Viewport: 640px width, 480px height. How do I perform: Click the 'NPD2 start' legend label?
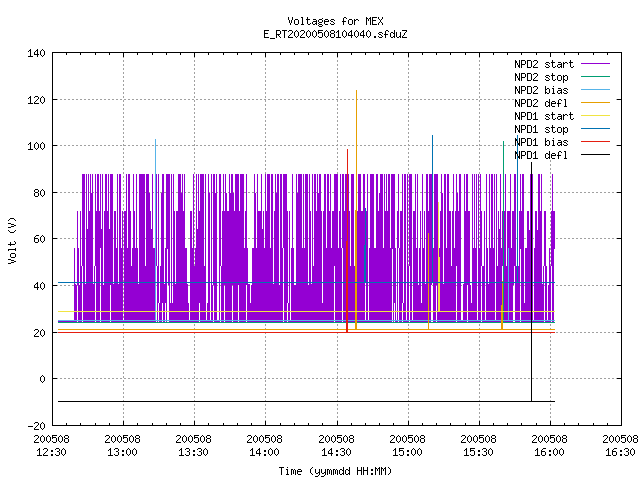(x=544, y=64)
